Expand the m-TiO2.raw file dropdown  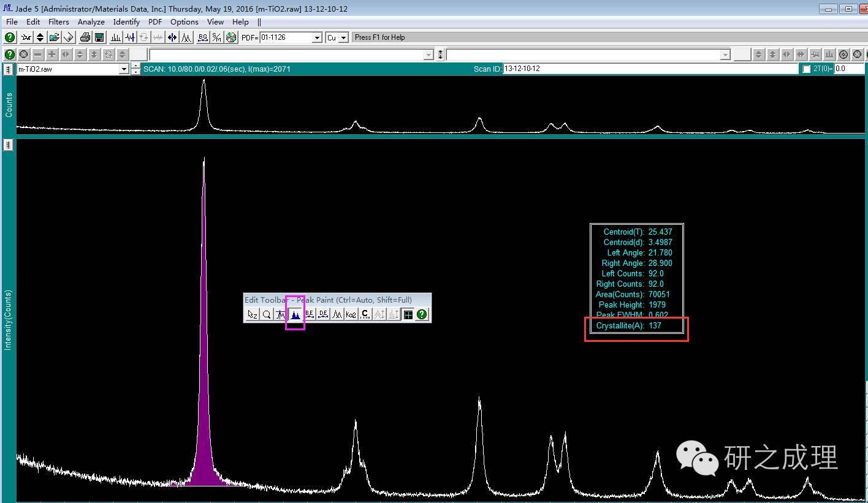[x=123, y=69]
